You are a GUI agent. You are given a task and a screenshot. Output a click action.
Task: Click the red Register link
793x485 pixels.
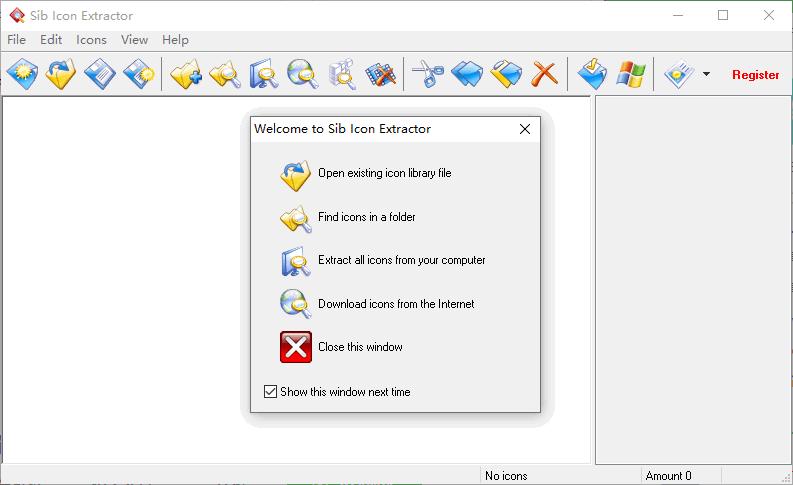coord(755,75)
